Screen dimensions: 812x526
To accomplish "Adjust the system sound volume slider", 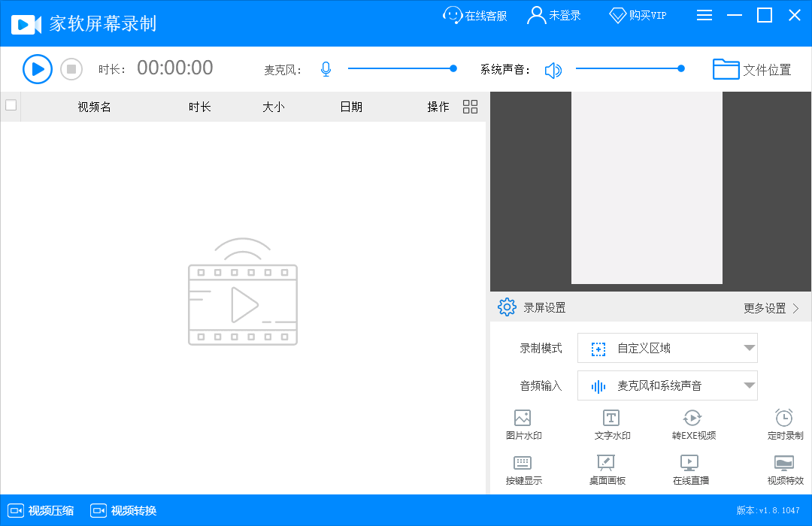I will [x=630, y=68].
